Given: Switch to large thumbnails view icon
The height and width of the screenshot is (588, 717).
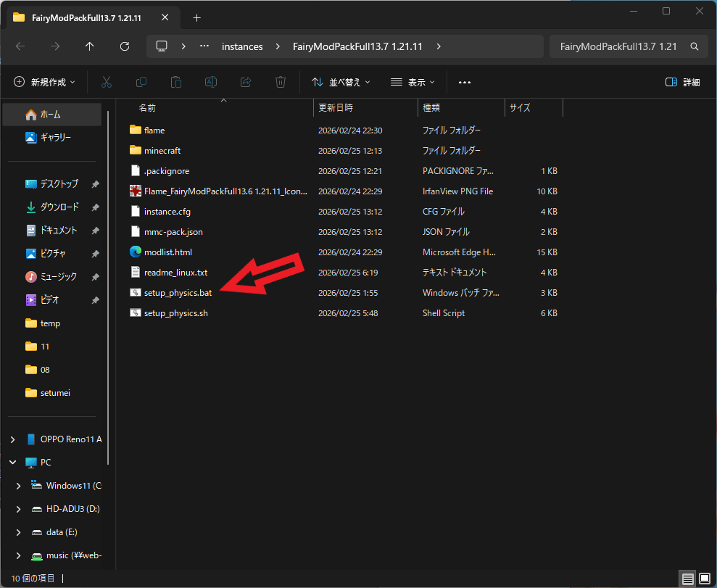Looking at the screenshot, I should point(705,579).
